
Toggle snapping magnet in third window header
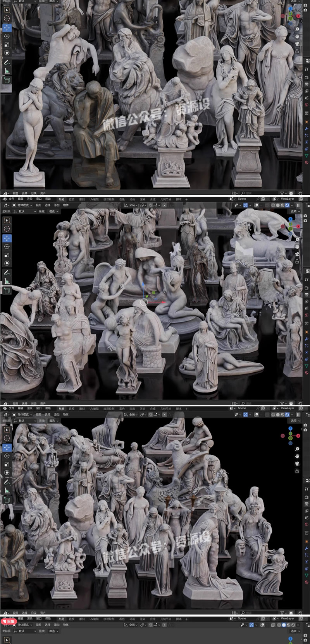point(150,414)
